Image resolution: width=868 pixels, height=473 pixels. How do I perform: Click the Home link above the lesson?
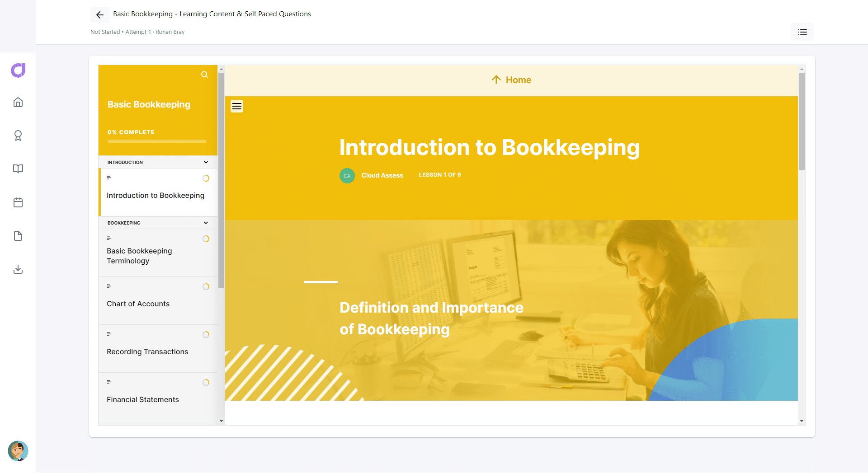(x=518, y=80)
